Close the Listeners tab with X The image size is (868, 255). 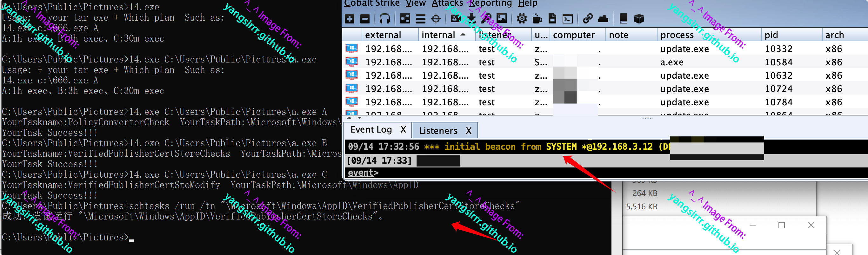pyautogui.click(x=468, y=131)
